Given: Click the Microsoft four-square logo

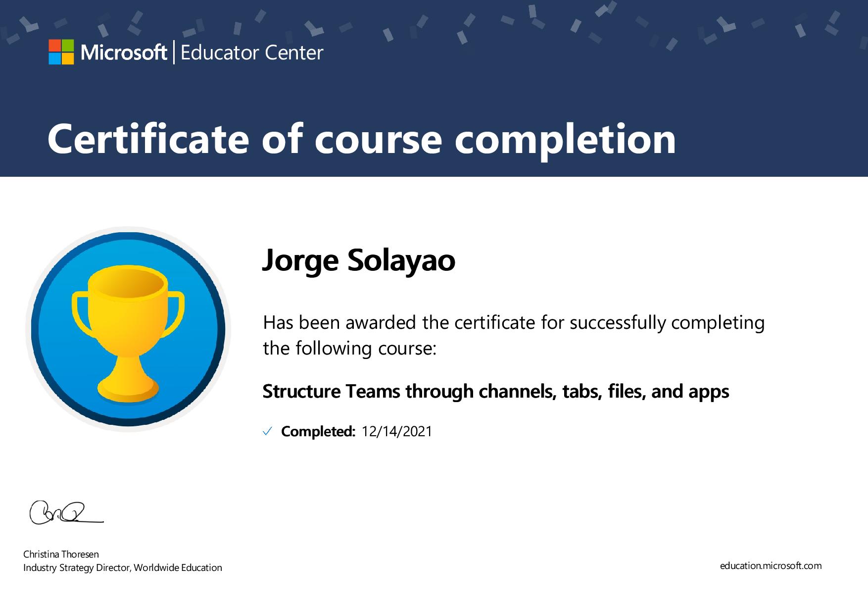Looking at the screenshot, I should (x=61, y=52).
